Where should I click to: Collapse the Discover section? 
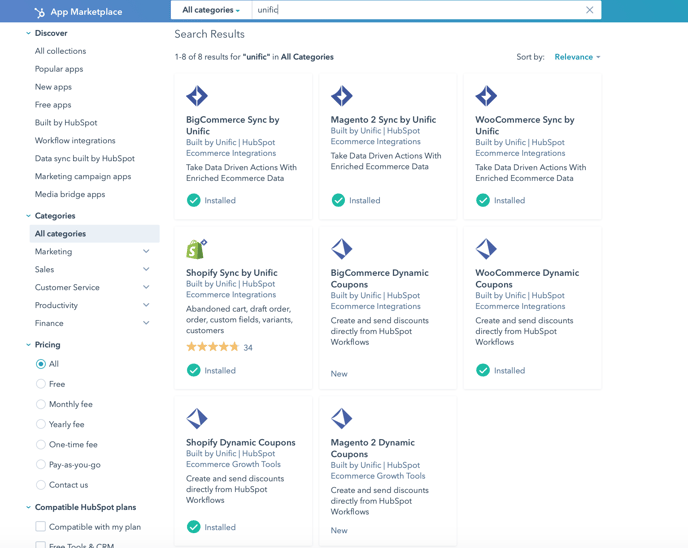[x=29, y=33]
